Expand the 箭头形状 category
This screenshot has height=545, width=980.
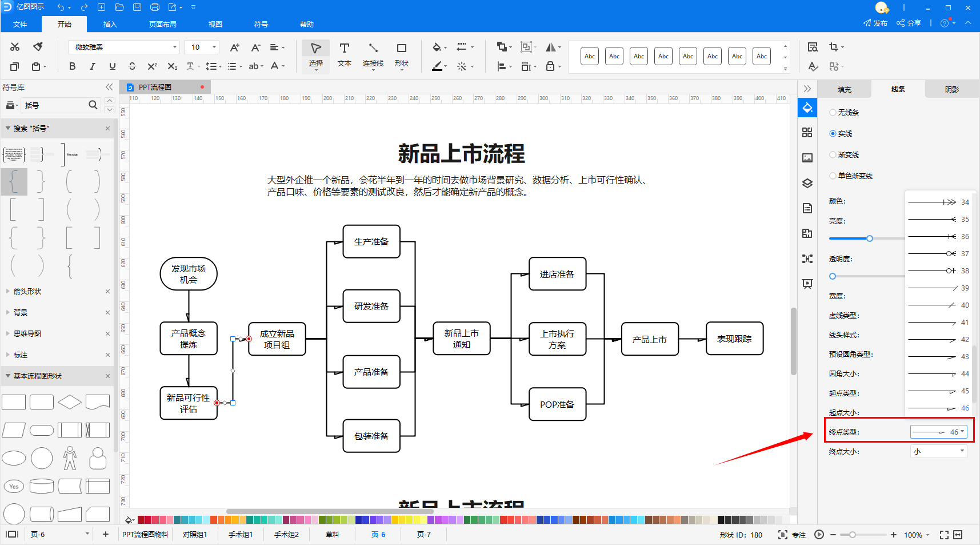[x=27, y=292]
